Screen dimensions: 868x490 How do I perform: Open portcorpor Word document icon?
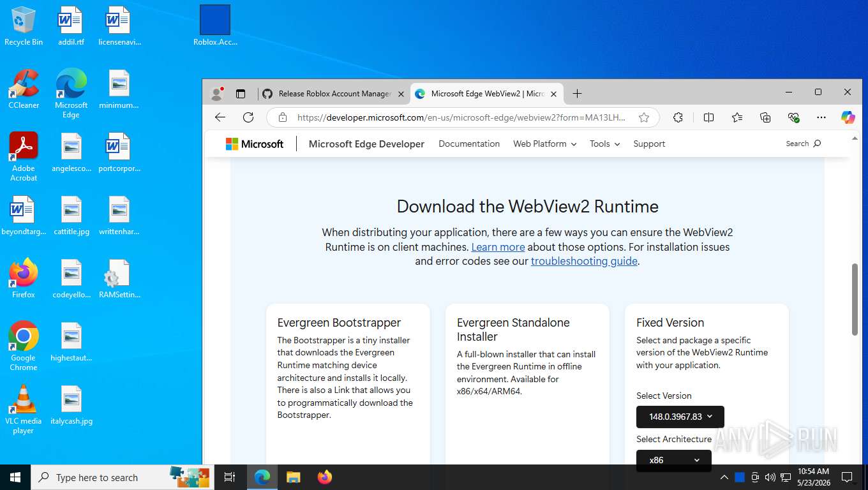[x=119, y=152]
